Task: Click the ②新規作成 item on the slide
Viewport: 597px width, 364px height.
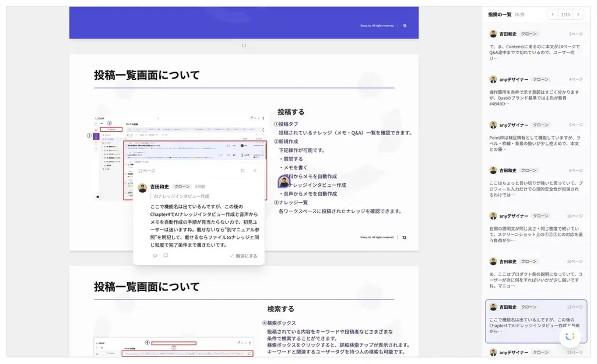Action: 286,142
